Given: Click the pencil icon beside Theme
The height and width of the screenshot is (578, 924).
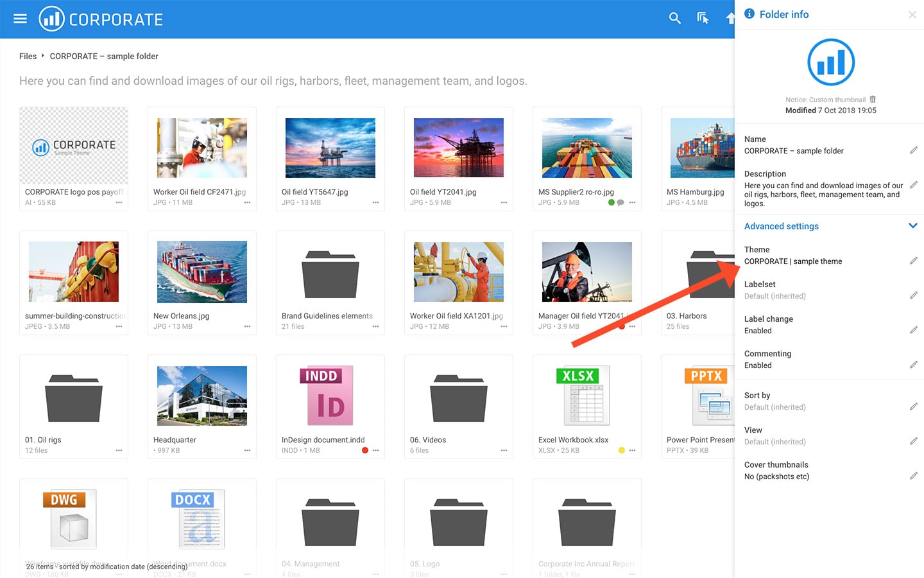Looking at the screenshot, I should pyautogui.click(x=913, y=261).
